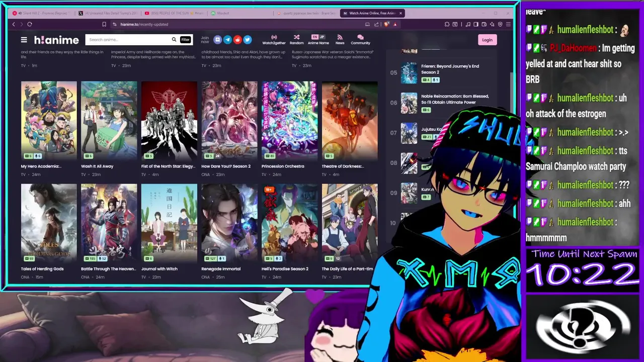This screenshot has height=362, width=644.
Task: Open Frieren: Beyond Journey's End Season 2 link
Action: pyautogui.click(x=450, y=69)
